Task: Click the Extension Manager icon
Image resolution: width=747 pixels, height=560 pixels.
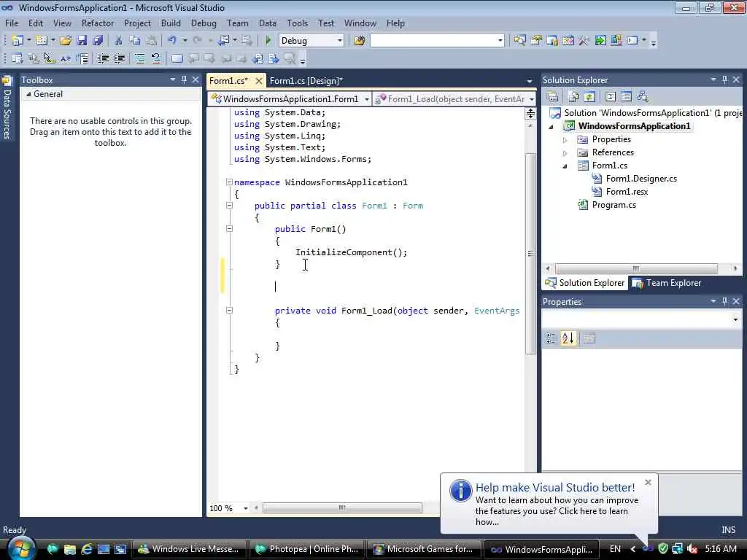Action: point(616,41)
